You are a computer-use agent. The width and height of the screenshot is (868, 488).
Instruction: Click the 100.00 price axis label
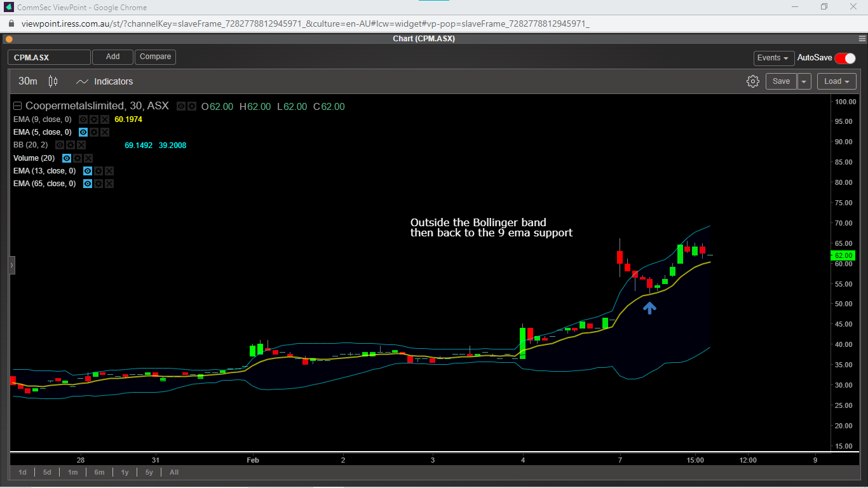coord(846,102)
